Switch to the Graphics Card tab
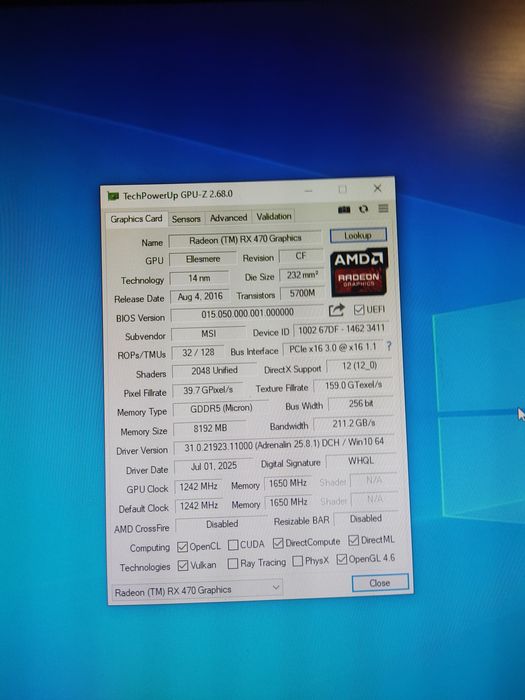Image resolution: width=525 pixels, height=700 pixels. (x=136, y=219)
